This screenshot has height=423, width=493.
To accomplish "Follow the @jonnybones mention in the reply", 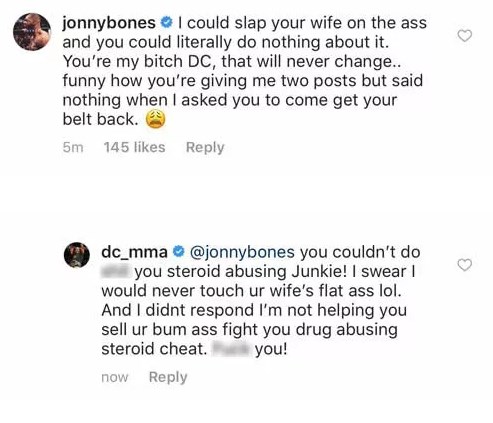I will pyautogui.click(x=242, y=252).
